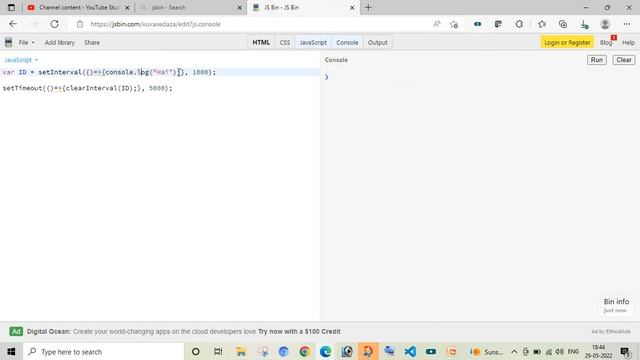Go back in browser history
Screen dimensions: 640x360
tap(13, 24)
